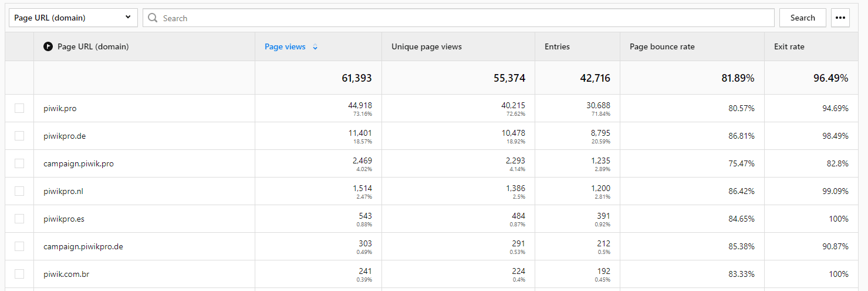The width and height of the screenshot is (868, 291).
Task: Click page views value 11,401
Action: 360,133
